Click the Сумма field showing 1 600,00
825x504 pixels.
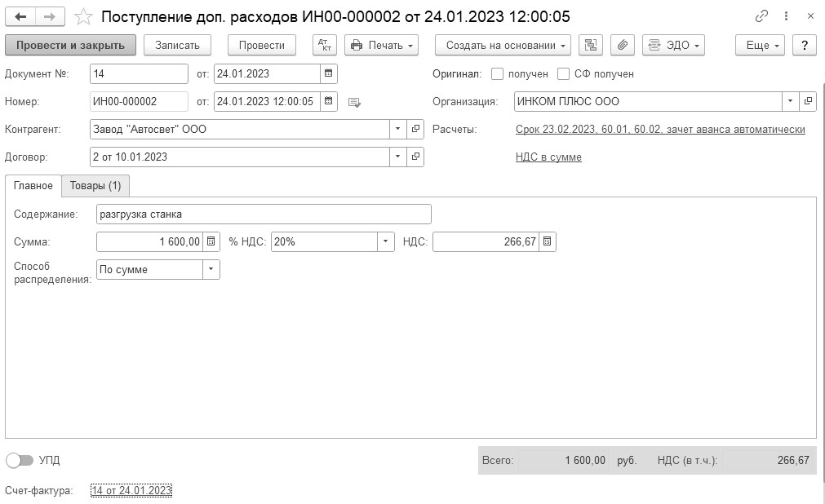150,241
